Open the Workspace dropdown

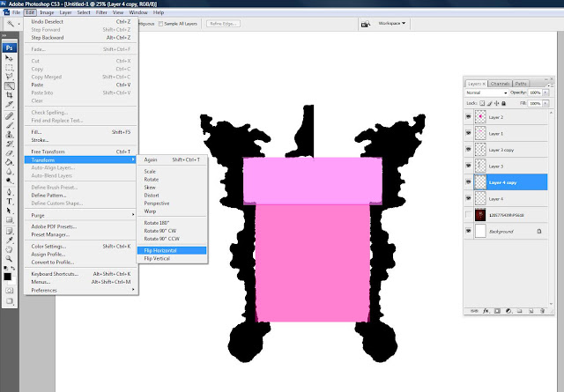(391, 24)
